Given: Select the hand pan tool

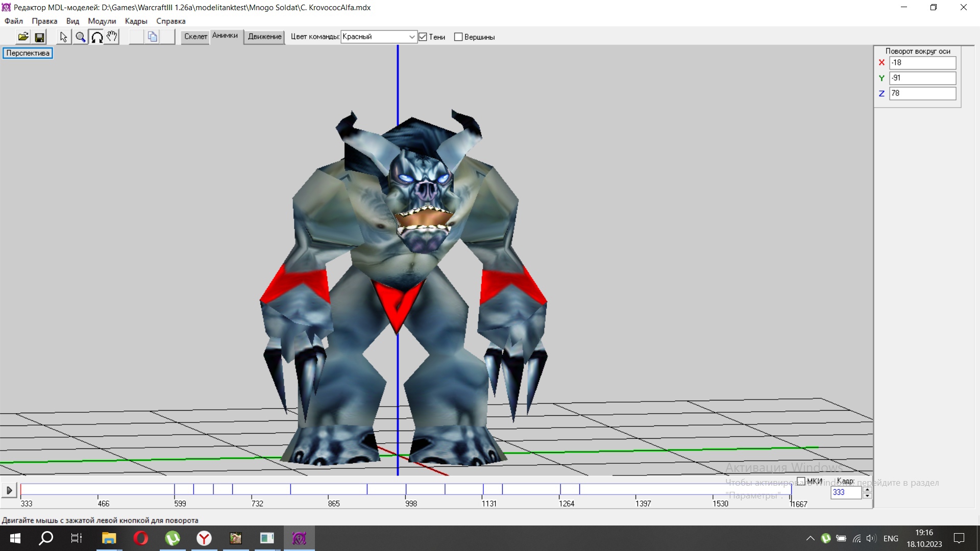Looking at the screenshot, I should point(112,37).
